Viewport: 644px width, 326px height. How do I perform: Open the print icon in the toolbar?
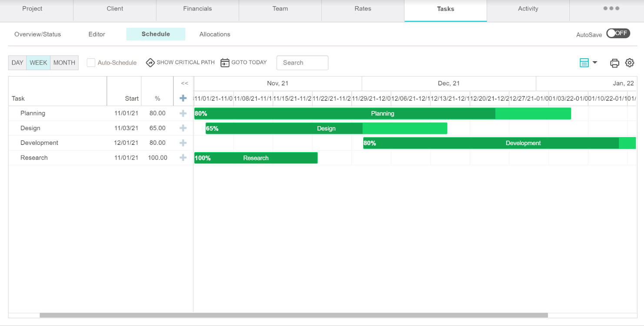614,63
